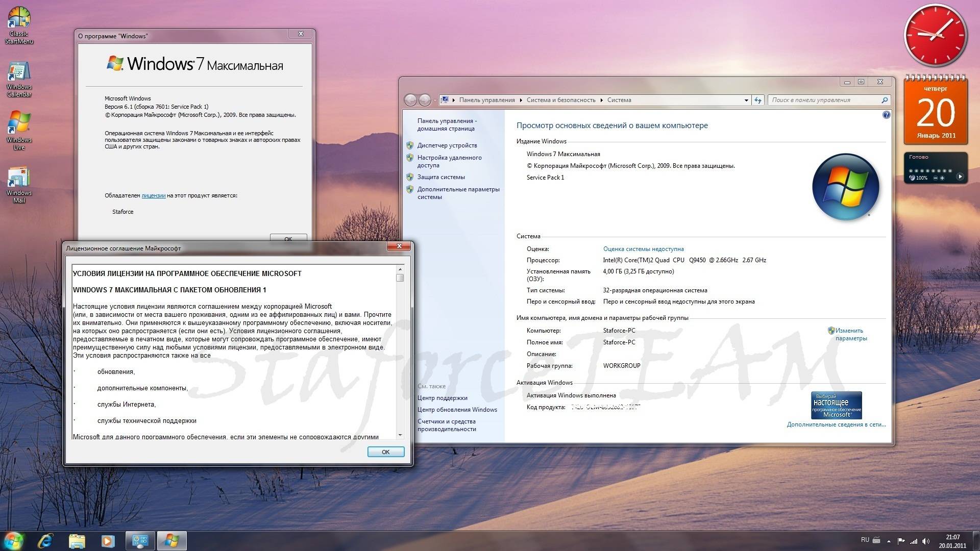Show hidden tray icons arrow
The height and width of the screenshot is (551, 980).
[x=889, y=541]
